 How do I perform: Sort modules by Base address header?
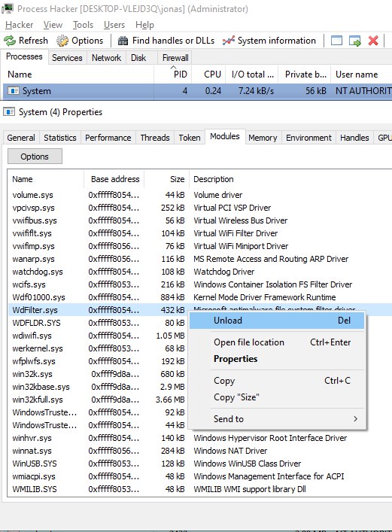[x=114, y=179]
